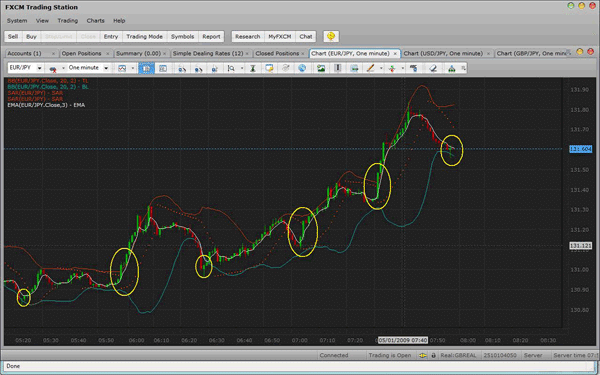Click the blue globe icon in chart toolbar
Image resolution: width=600 pixels, height=375 pixels.
pos(302,68)
